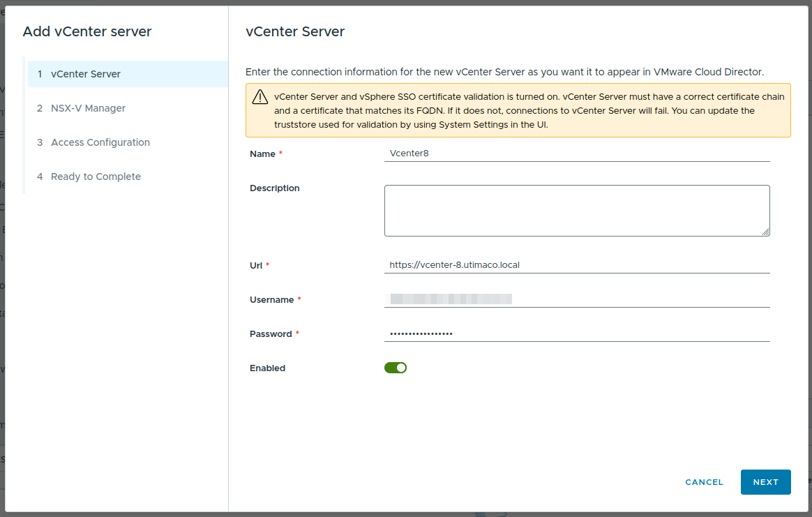Edit the Url field with https://vcenter-8.utimaco.local
812x517 pixels.
(577, 264)
